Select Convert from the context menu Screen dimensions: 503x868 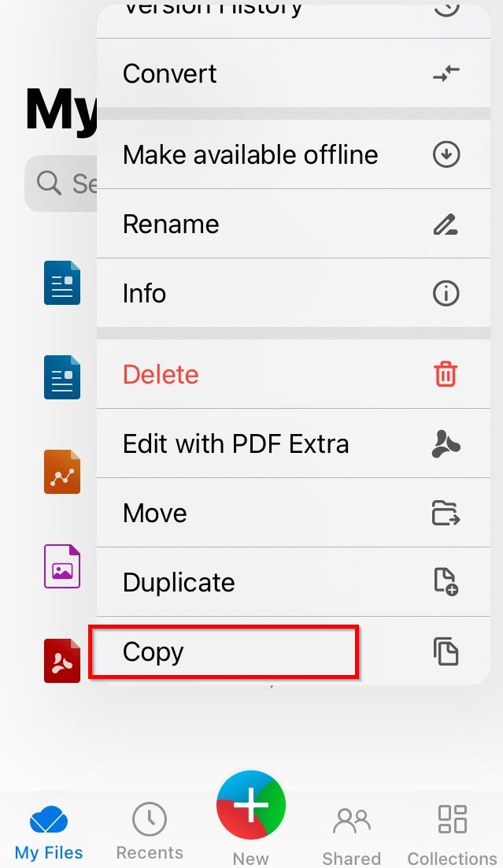pyautogui.click(x=294, y=73)
